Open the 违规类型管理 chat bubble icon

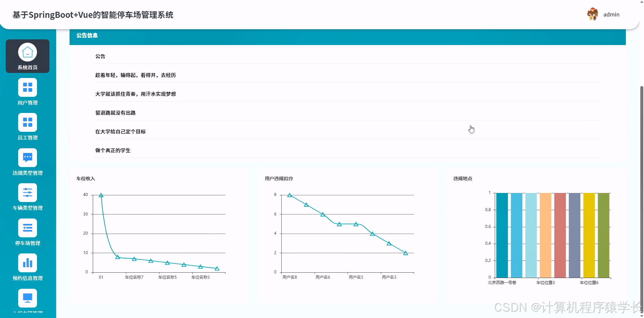(x=28, y=158)
